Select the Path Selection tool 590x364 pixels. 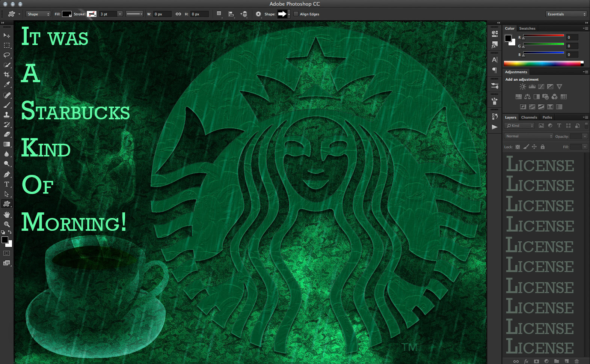click(7, 194)
